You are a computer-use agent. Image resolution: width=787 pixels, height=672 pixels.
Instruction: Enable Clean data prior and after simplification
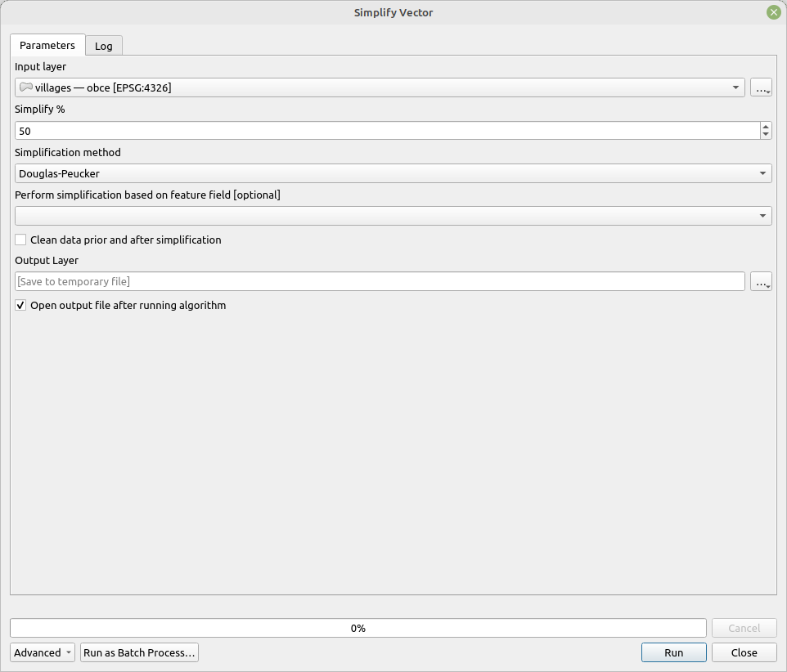pyautogui.click(x=20, y=240)
